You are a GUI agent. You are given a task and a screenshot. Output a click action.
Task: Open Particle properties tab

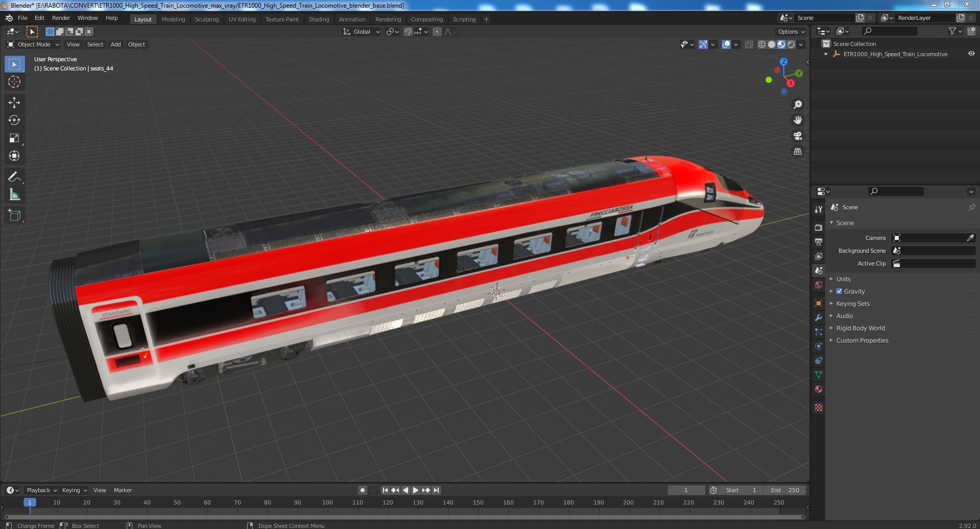819,332
